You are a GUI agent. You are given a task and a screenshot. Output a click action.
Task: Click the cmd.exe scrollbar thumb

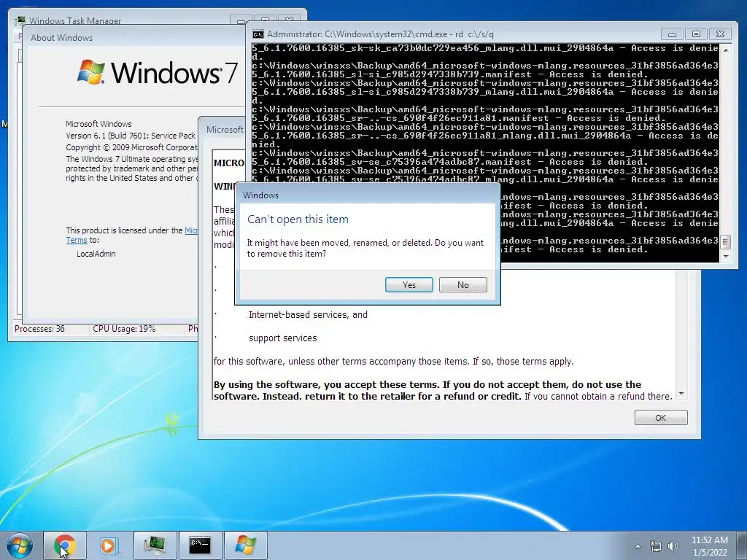coord(726,242)
